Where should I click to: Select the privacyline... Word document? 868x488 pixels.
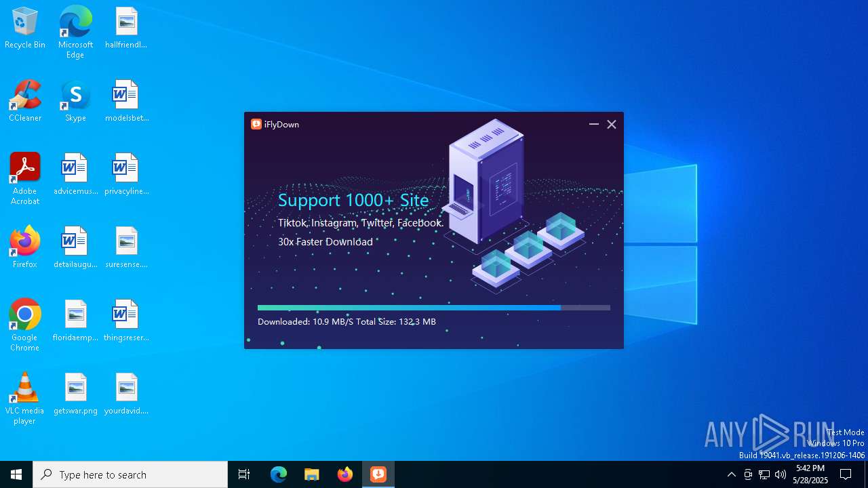click(x=126, y=175)
